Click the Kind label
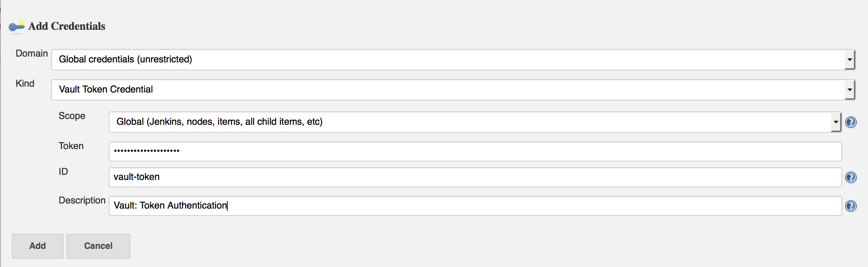The width and height of the screenshot is (868, 267). pos(25,83)
